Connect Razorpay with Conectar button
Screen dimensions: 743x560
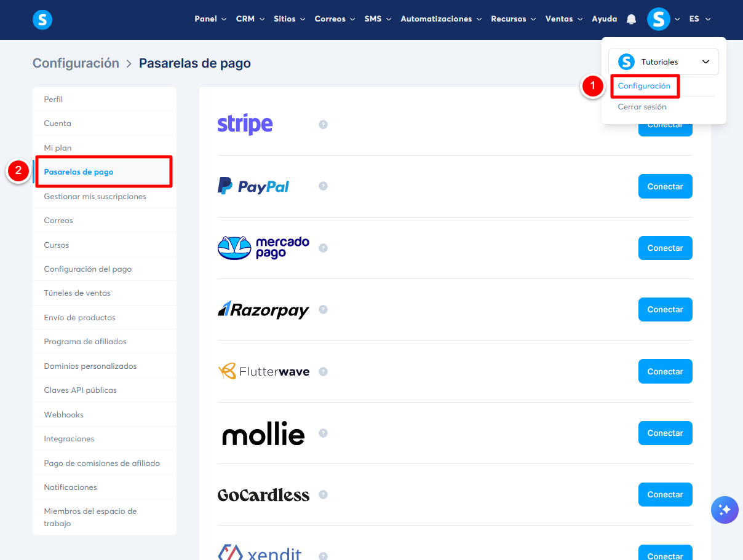click(x=666, y=309)
